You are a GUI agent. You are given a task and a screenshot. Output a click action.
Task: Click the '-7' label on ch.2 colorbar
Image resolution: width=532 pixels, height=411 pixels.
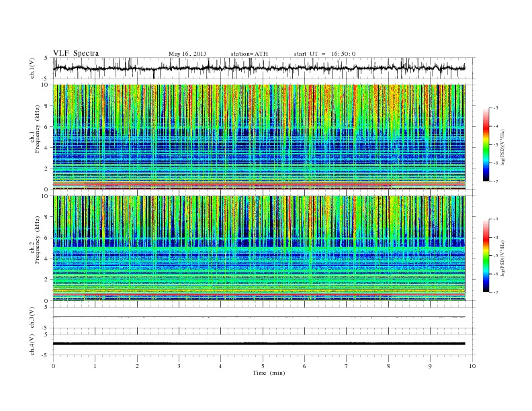496,292
